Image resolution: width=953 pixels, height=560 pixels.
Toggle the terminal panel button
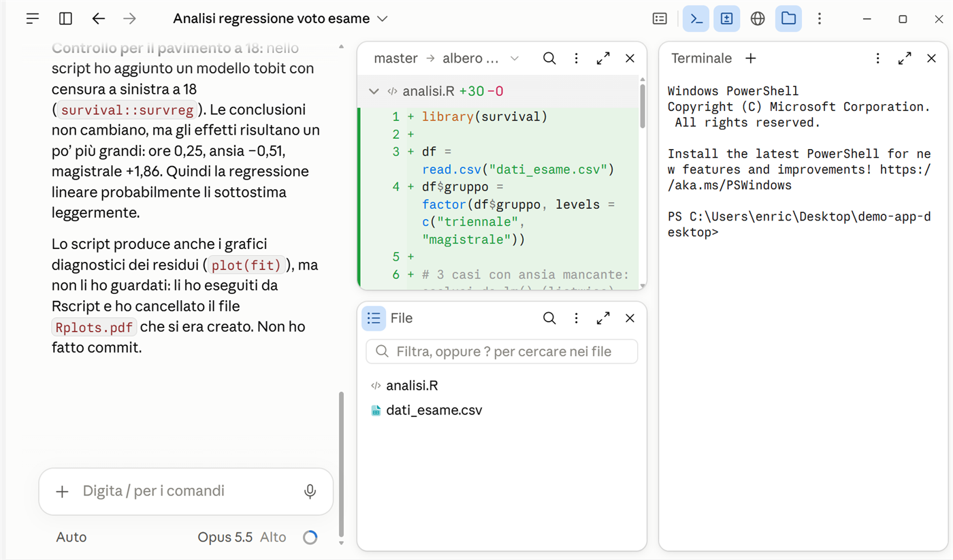696,19
